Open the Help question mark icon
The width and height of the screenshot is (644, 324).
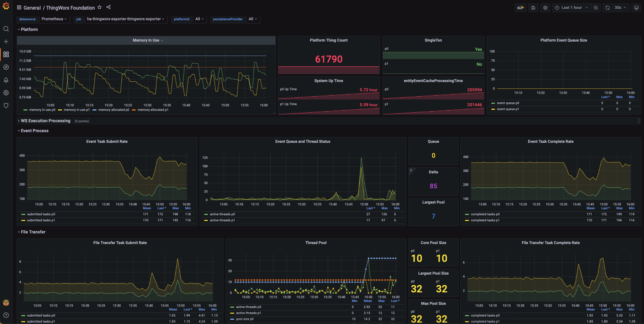click(x=6, y=315)
